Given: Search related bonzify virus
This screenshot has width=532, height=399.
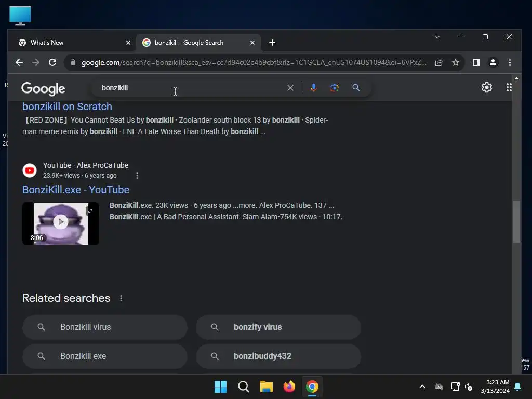Looking at the screenshot, I should [x=278, y=327].
